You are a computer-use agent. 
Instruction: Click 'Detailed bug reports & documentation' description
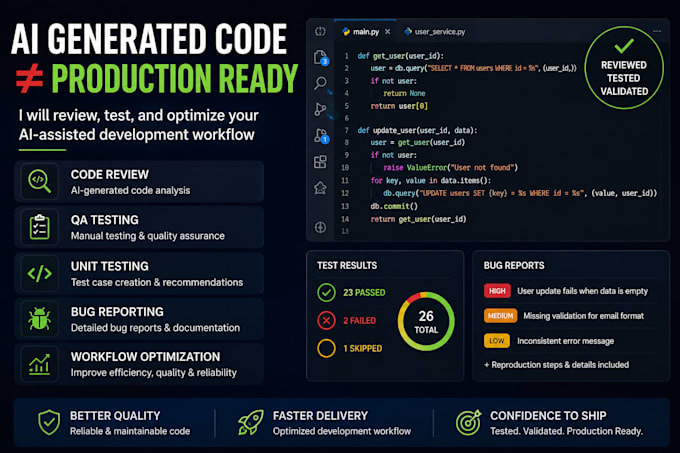pyautogui.click(x=155, y=328)
